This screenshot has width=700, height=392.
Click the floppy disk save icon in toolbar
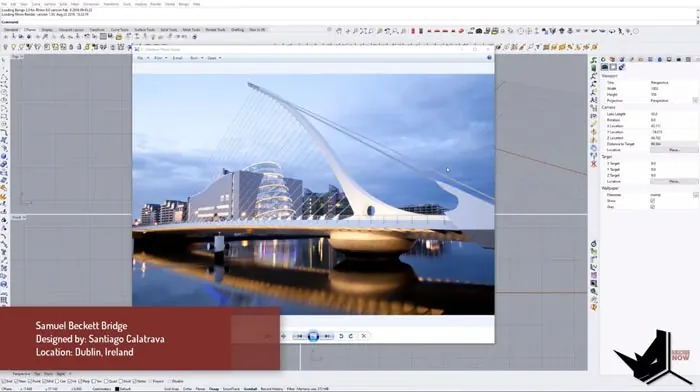click(110, 36)
